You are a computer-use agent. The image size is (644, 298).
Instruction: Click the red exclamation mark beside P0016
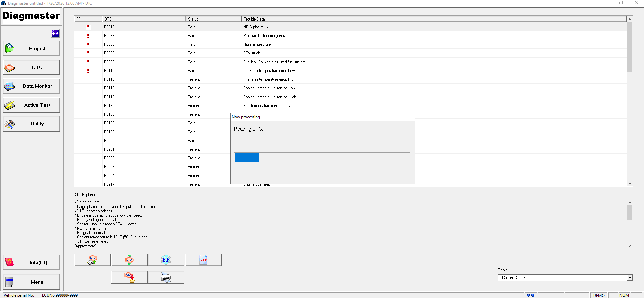click(88, 27)
